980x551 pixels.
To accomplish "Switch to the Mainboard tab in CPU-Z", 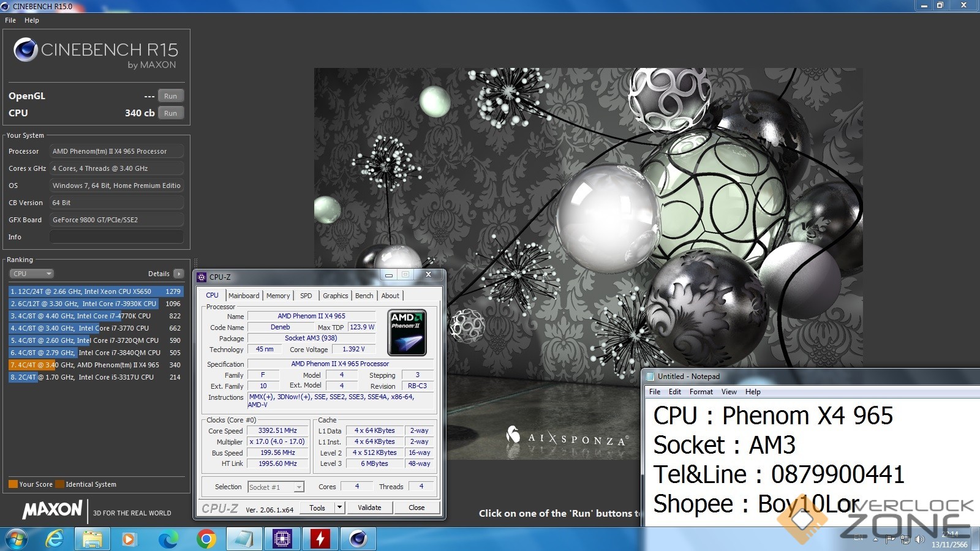I will click(x=244, y=296).
